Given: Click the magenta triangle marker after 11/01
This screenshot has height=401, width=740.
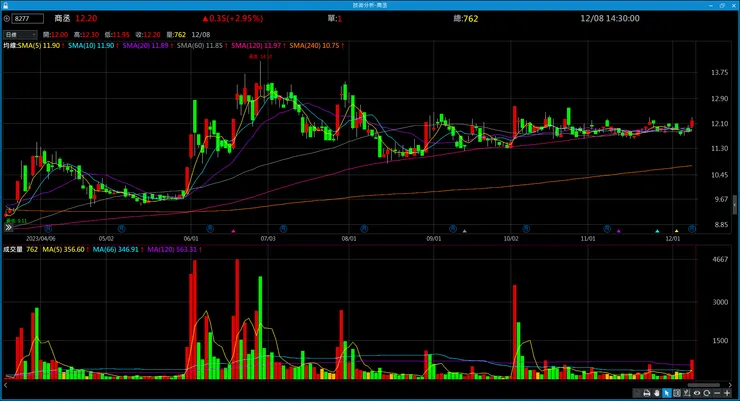Looking at the screenshot, I should coord(619,231).
